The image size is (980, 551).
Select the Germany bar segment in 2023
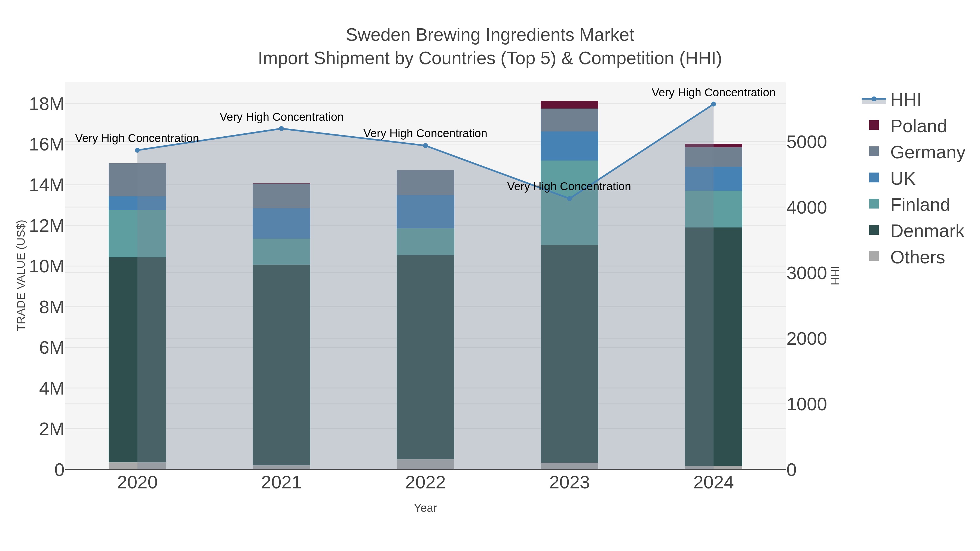(569, 120)
